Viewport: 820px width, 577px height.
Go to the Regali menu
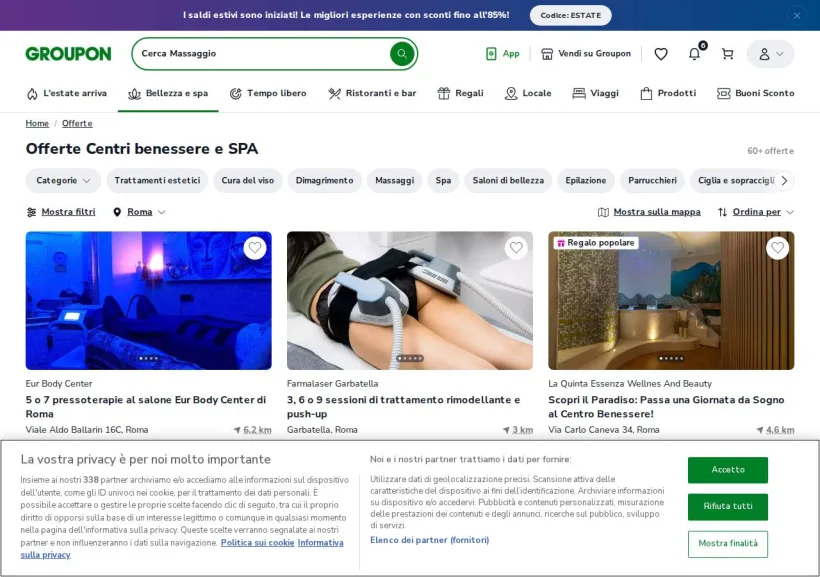(x=461, y=94)
